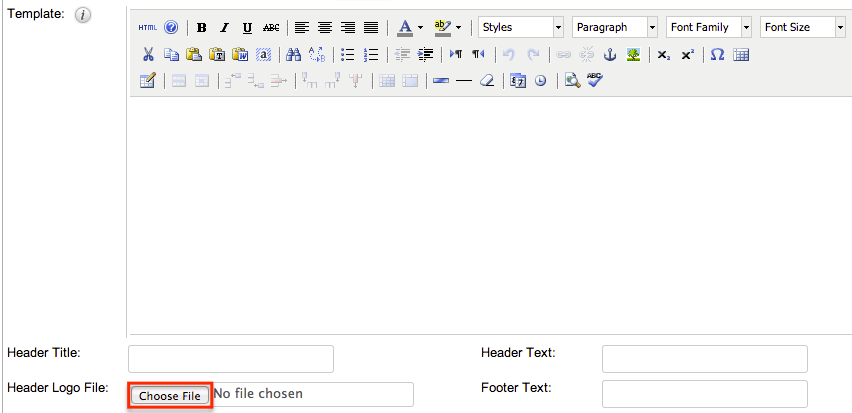This screenshot has width=852, height=413.
Task: Increase indent icon
Action: click(x=424, y=54)
